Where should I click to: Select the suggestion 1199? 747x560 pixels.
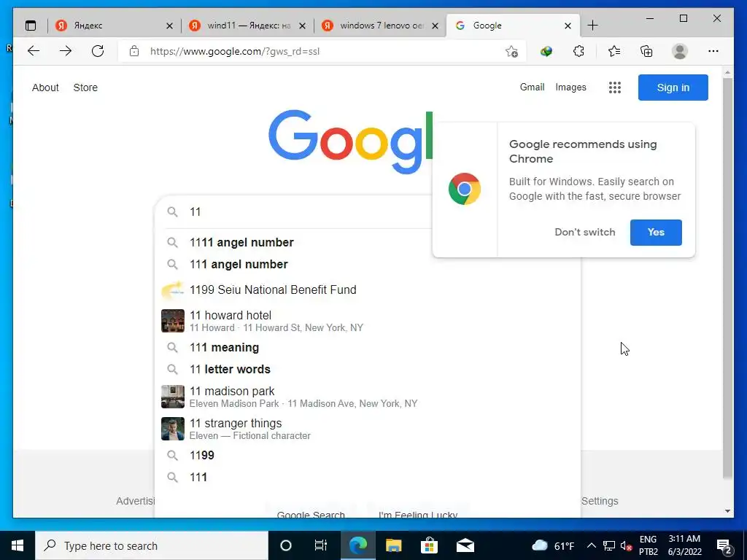[x=368, y=455]
